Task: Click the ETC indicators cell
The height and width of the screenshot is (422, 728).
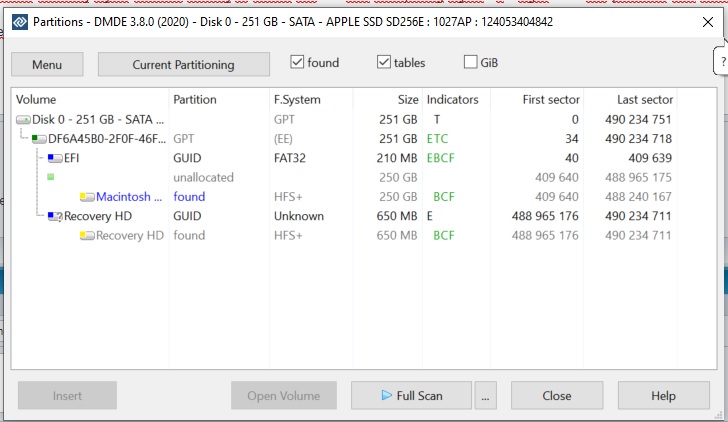Action: (x=437, y=139)
